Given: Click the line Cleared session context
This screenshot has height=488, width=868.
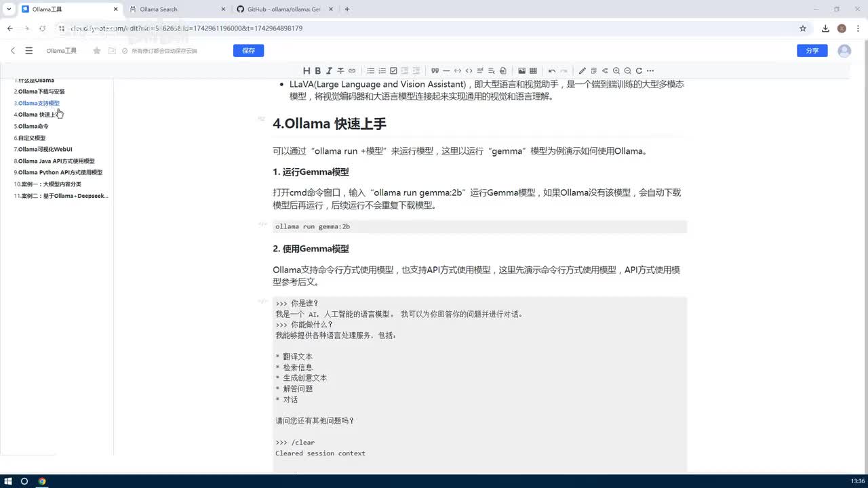Looking at the screenshot, I should (x=320, y=453).
